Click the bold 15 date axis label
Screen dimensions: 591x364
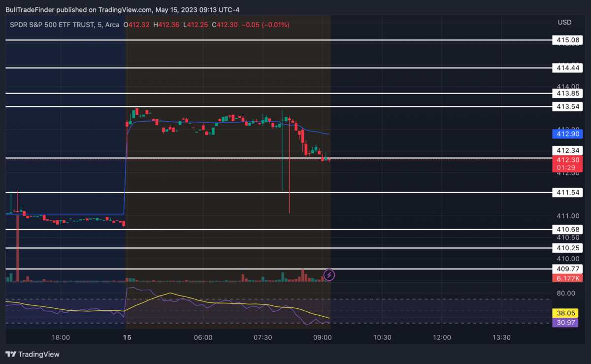(127, 337)
